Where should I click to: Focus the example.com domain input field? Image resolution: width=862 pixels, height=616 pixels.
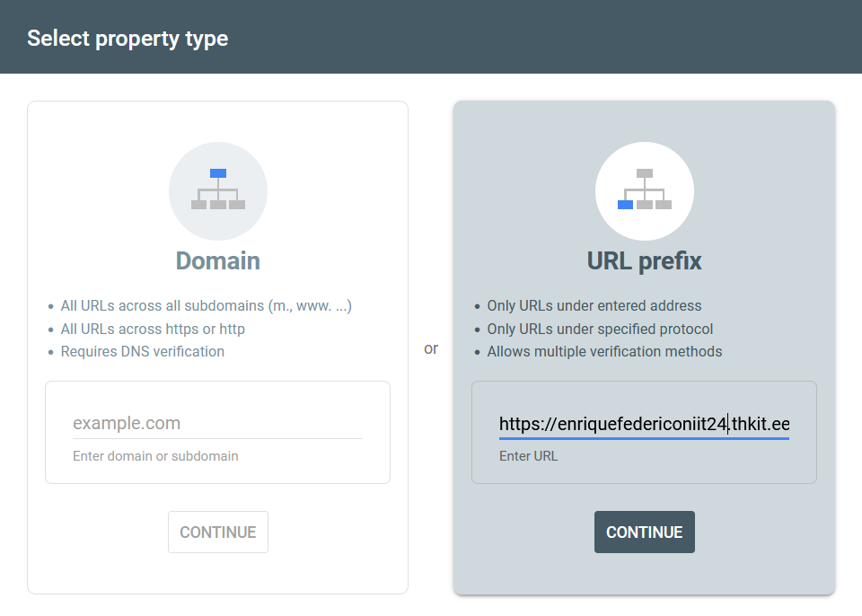(217, 423)
